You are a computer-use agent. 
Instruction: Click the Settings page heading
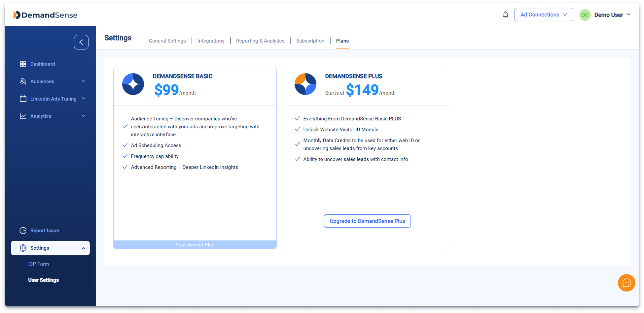(118, 38)
